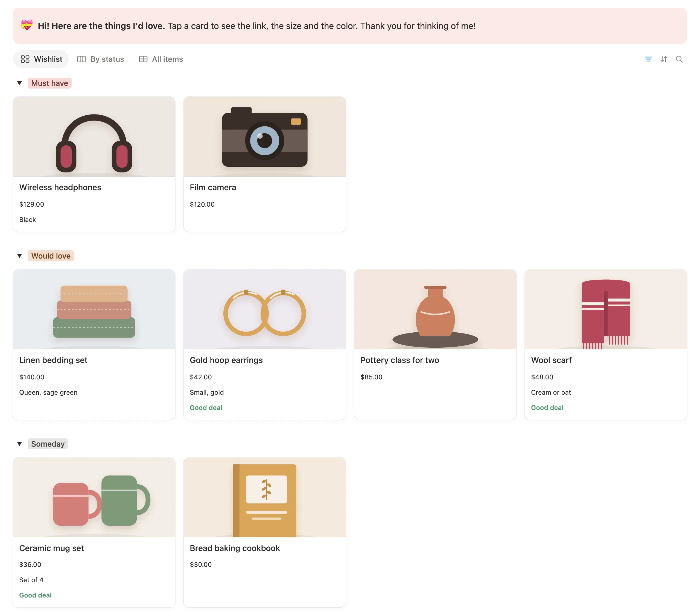Click the sort arrows icon
700x615 pixels.
[x=664, y=59]
